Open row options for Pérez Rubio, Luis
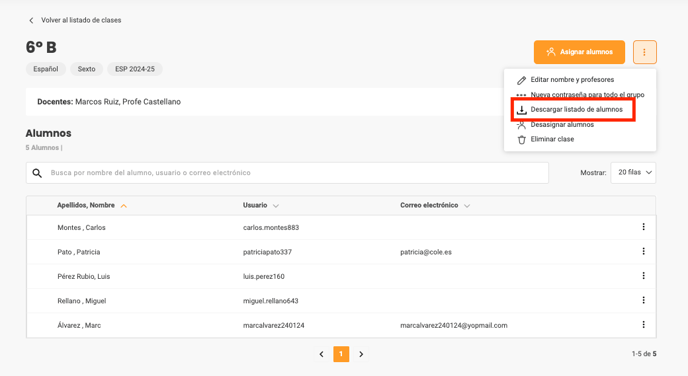688x376 pixels. point(643,276)
